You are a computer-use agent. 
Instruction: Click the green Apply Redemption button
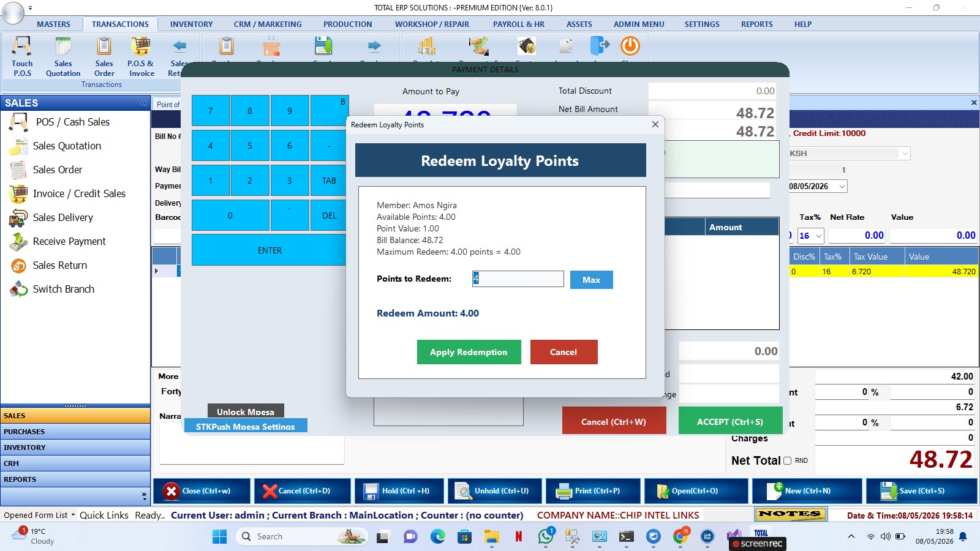[469, 352]
